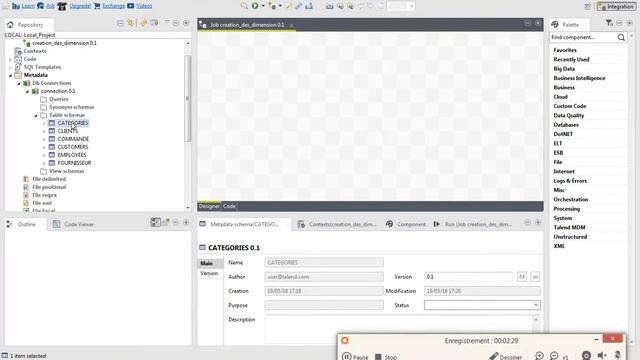Click the minor version m button
Viewport: 640px width, 360px height.
pos(535,277)
